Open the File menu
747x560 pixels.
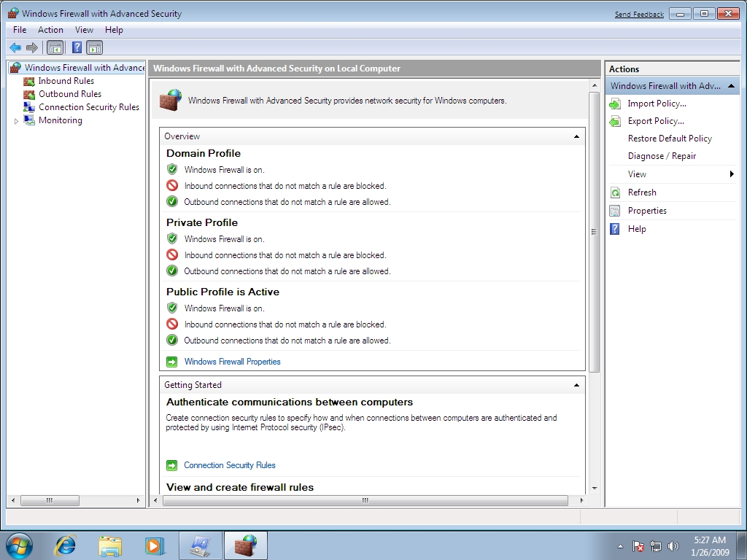coord(20,30)
